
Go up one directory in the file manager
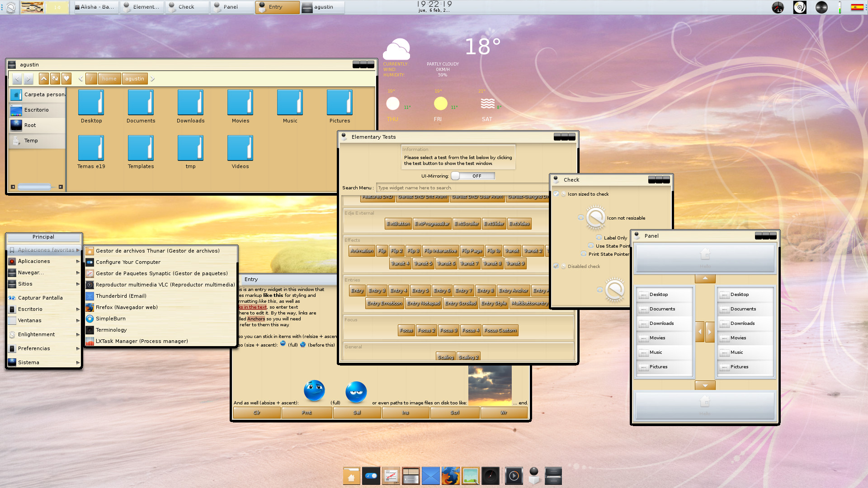pyautogui.click(x=44, y=79)
